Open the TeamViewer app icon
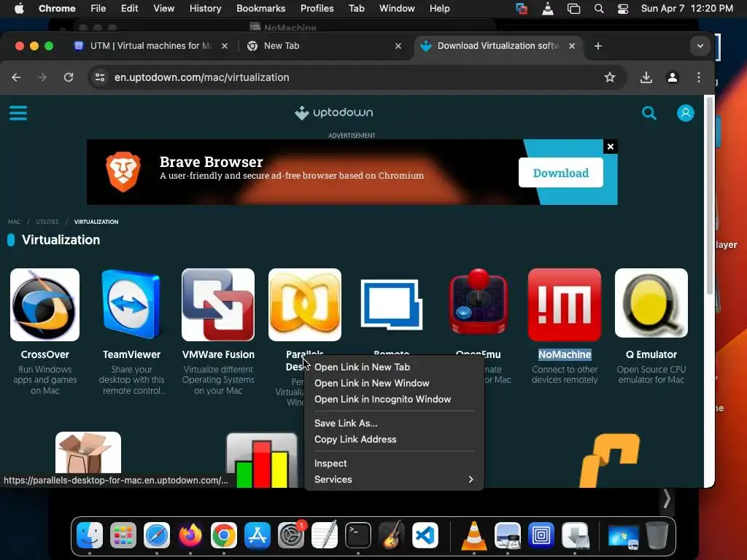The image size is (747, 560). click(131, 305)
